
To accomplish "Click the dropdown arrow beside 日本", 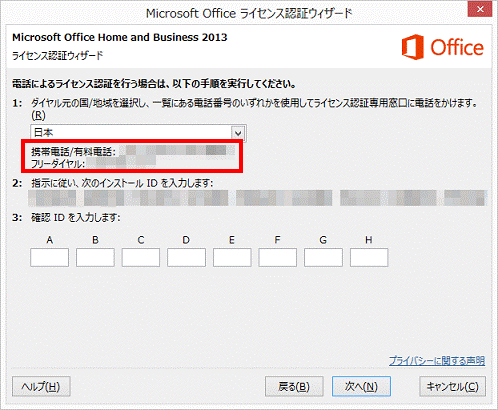I will 238,133.
